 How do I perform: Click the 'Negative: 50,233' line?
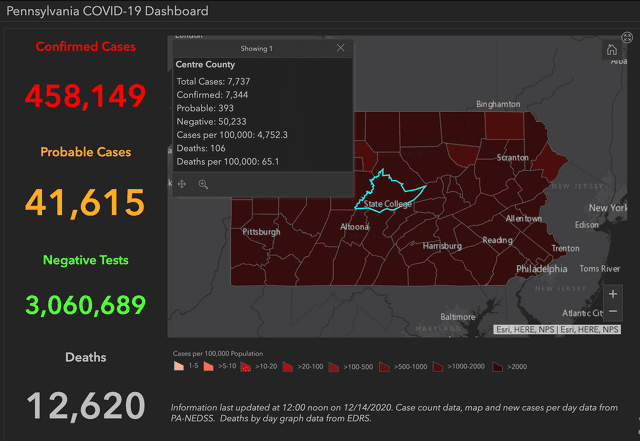(211, 122)
